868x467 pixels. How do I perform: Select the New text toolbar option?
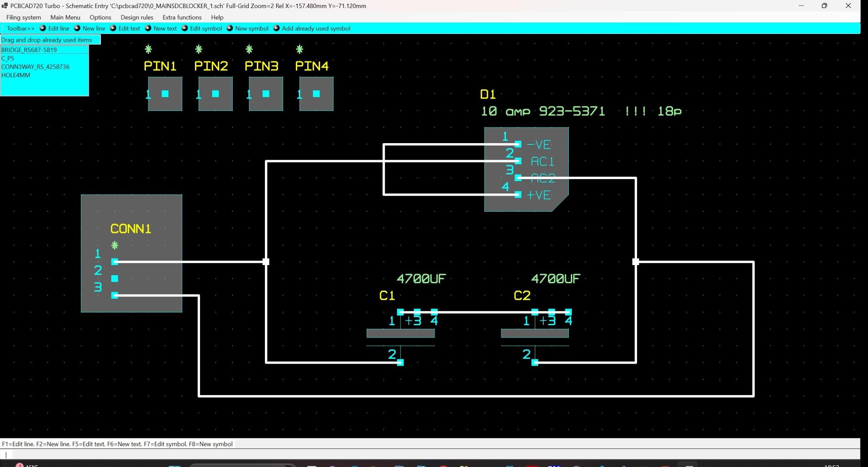[161, 28]
